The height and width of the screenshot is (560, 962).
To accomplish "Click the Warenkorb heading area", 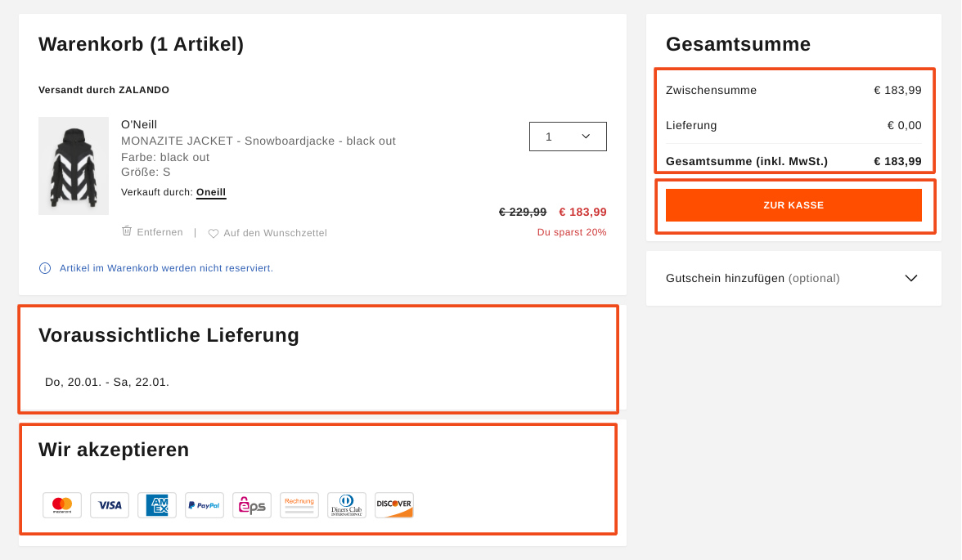I will [x=141, y=44].
